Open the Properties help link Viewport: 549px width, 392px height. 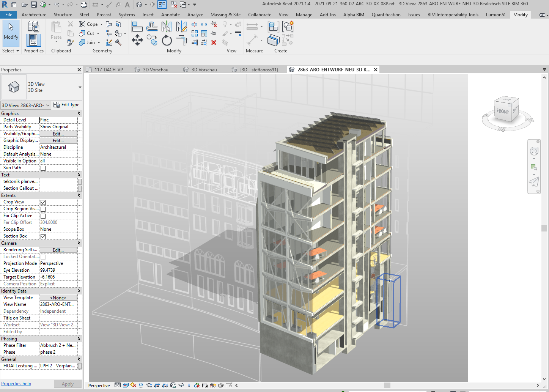[x=16, y=384]
